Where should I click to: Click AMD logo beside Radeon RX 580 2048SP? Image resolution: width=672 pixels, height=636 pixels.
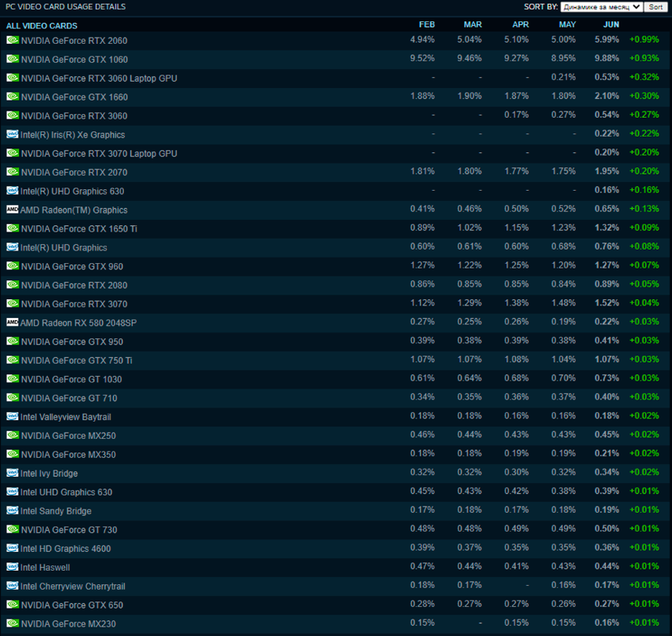[13, 322]
